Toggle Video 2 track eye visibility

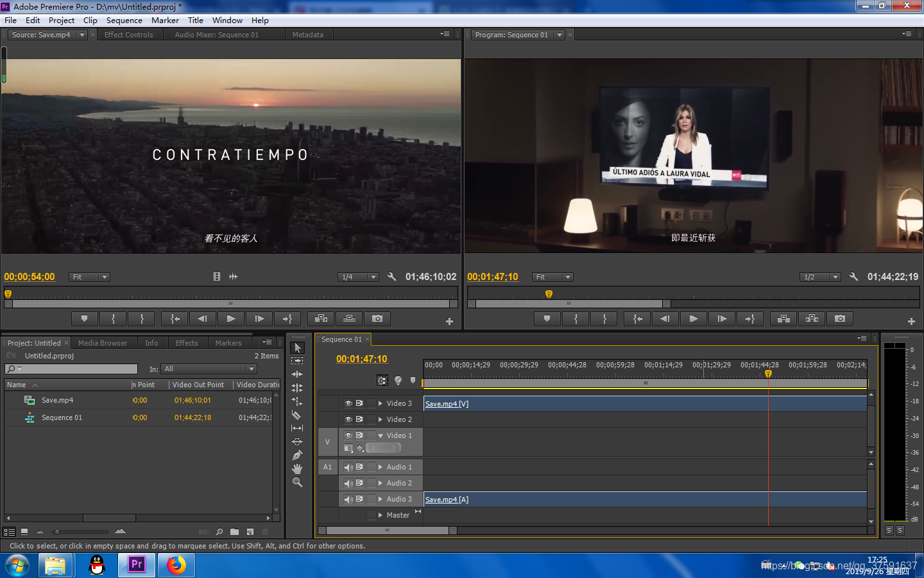348,419
